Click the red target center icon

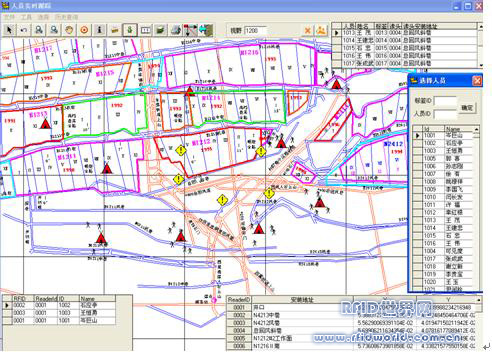point(84,30)
